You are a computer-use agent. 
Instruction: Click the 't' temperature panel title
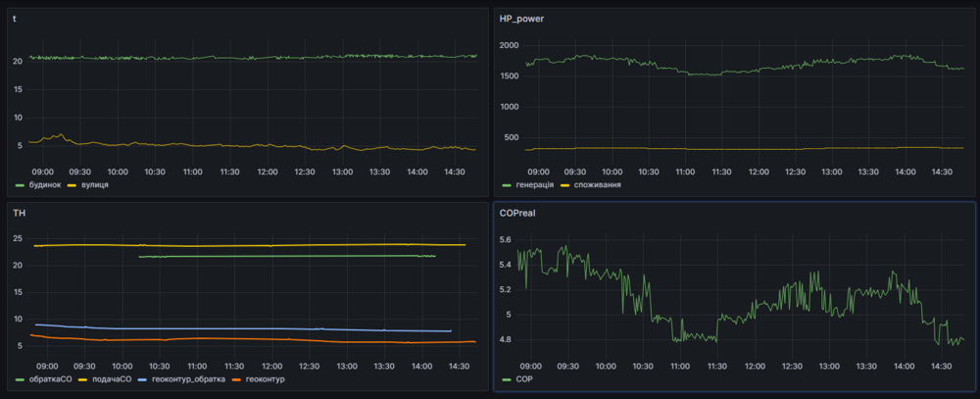[15, 19]
